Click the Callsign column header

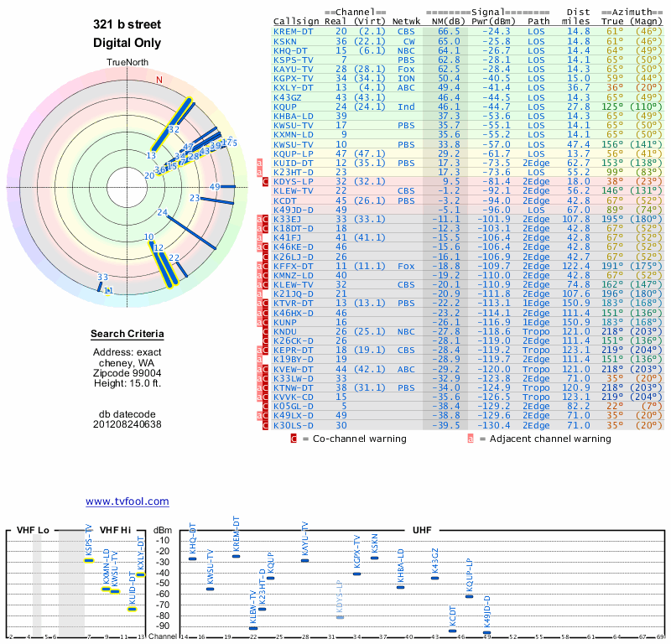[296, 22]
